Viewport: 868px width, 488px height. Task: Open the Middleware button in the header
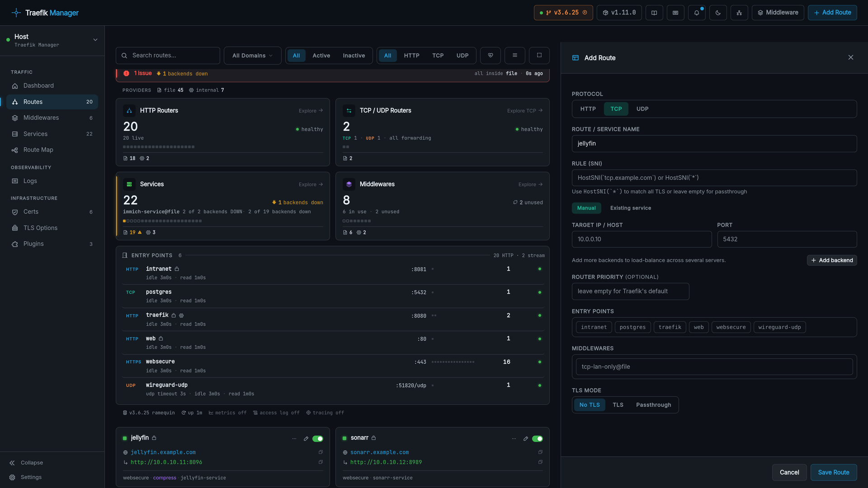(778, 13)
